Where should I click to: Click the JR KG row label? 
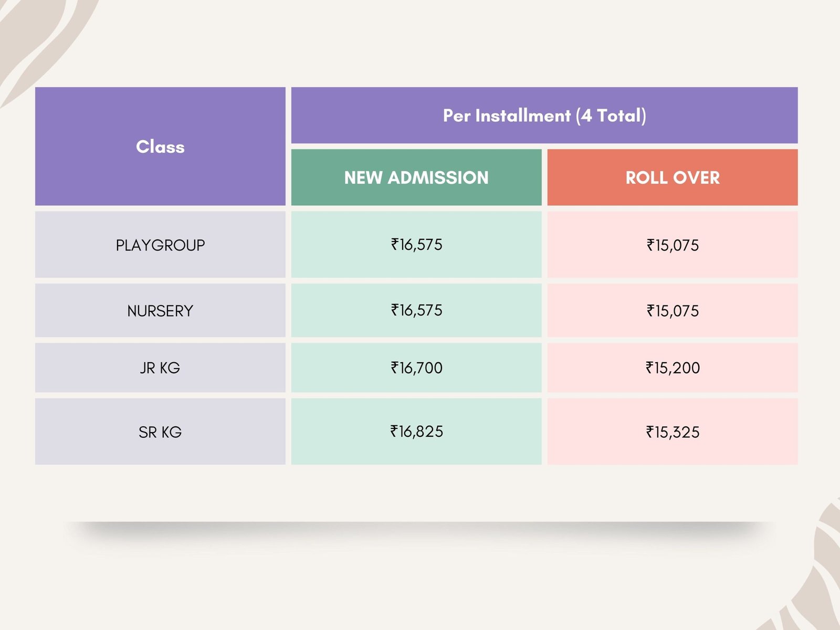[160, 368]
